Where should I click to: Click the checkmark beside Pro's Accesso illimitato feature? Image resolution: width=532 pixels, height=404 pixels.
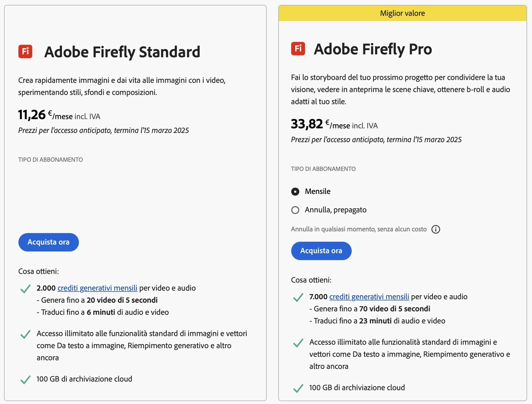tap(298, 343)
